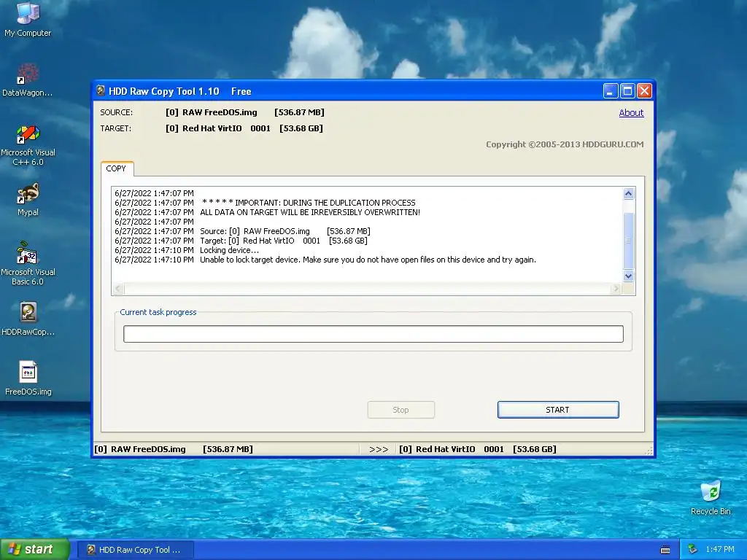Image resolution: width=747 pixels, height=560 pixels.
Task: Click the keyboard icon in system tray
Action: pyautogui.click(x=665, y=550)
